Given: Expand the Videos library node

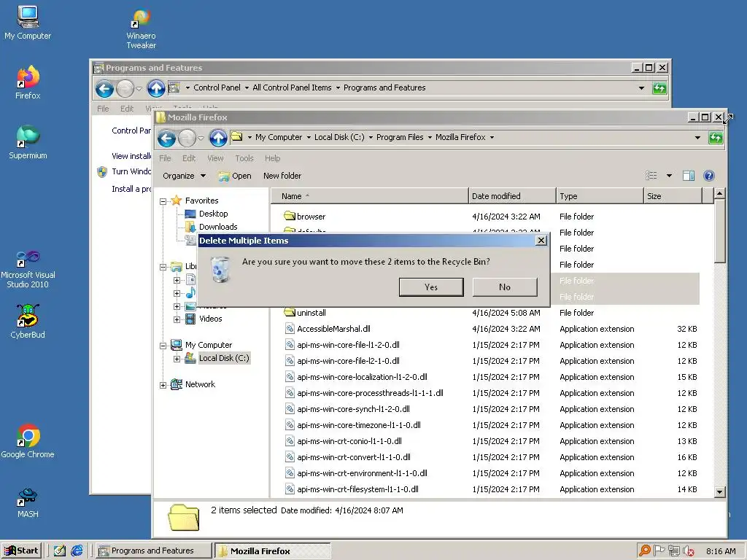Looking at the screenshot, I should 177,319.
